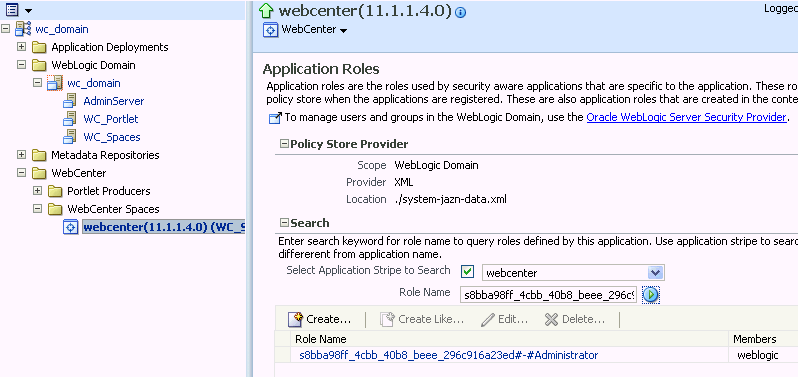Expand the Application Deployments node
Image resolution: width=798 pixels, height=377 pixels.
pyautogui.click(x=21, y=47)
